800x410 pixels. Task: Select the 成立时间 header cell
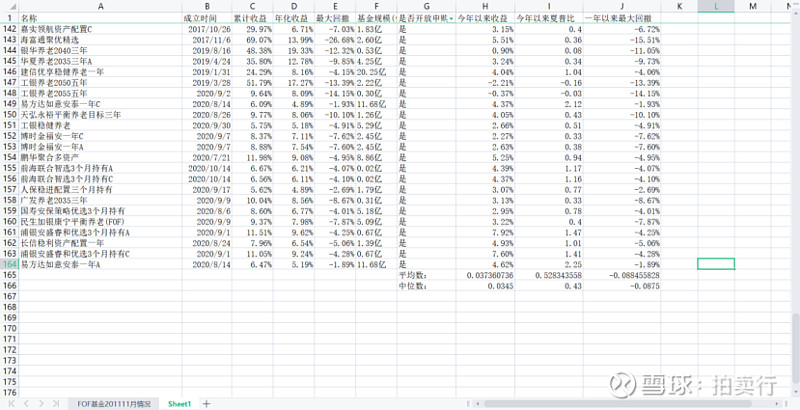(205, 18)
